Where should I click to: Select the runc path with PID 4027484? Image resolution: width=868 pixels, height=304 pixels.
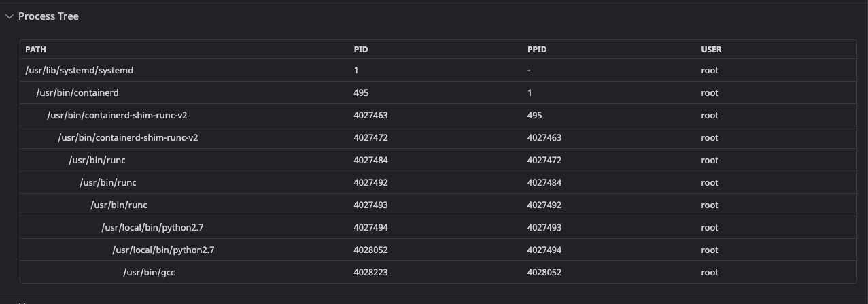point(97,161)
